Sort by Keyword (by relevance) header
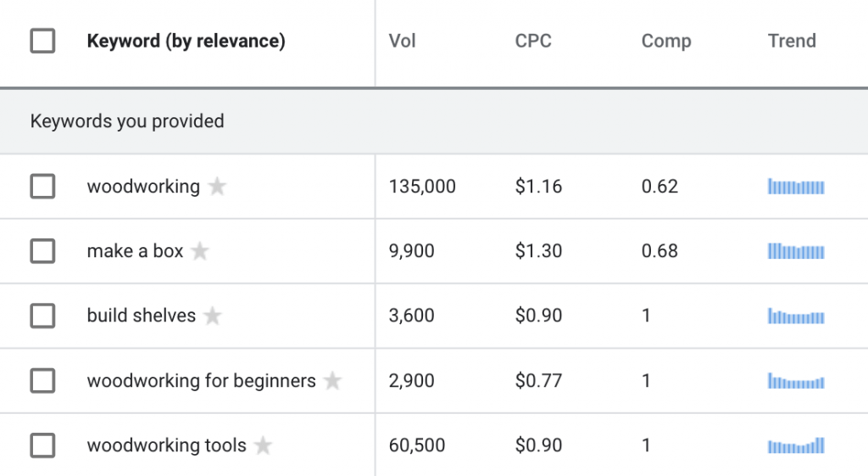The width and height of the screenshot is (868, 476). [186, 41]
